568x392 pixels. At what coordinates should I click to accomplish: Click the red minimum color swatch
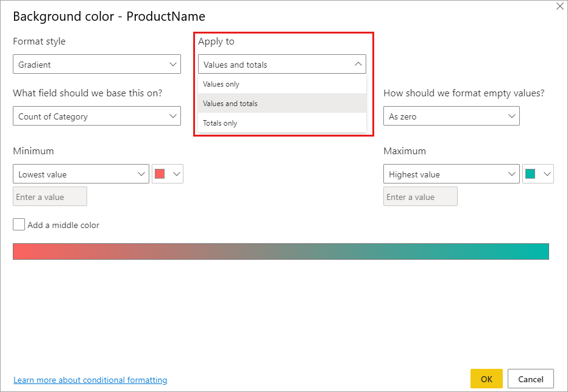[160, 174]
